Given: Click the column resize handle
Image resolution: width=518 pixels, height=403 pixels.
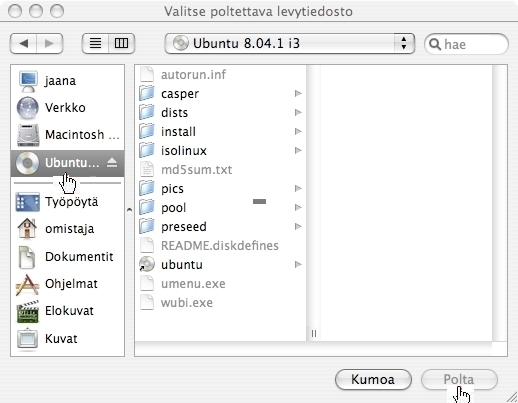Looking at the screenshot, I should tap(314, 333).
